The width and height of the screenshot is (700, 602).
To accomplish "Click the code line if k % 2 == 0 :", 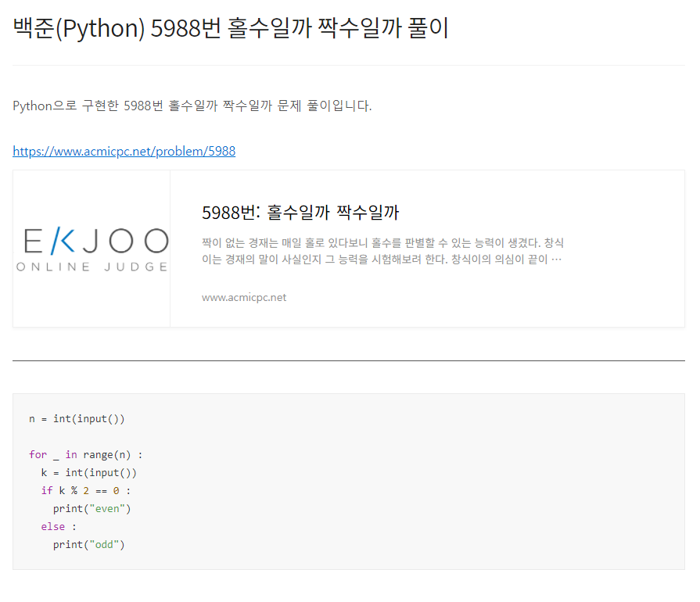I will point(86,490).
